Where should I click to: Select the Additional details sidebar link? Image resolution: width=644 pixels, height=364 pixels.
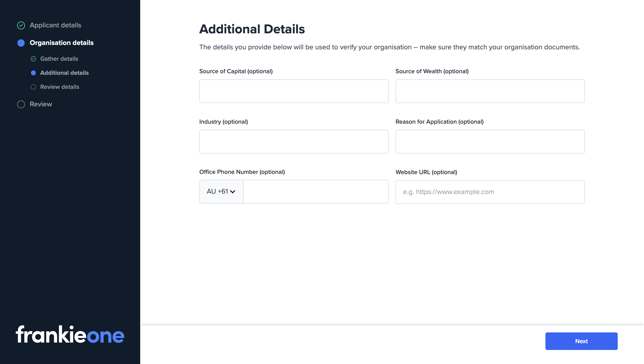coord(64,73)
